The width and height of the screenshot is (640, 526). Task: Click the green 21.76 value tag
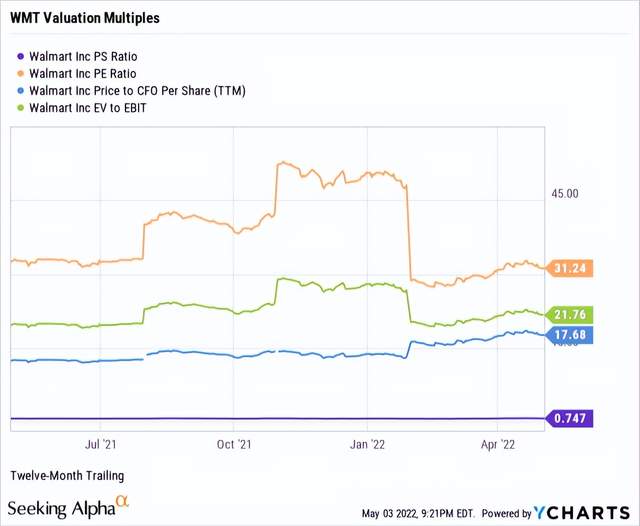[x=569, y=316]
